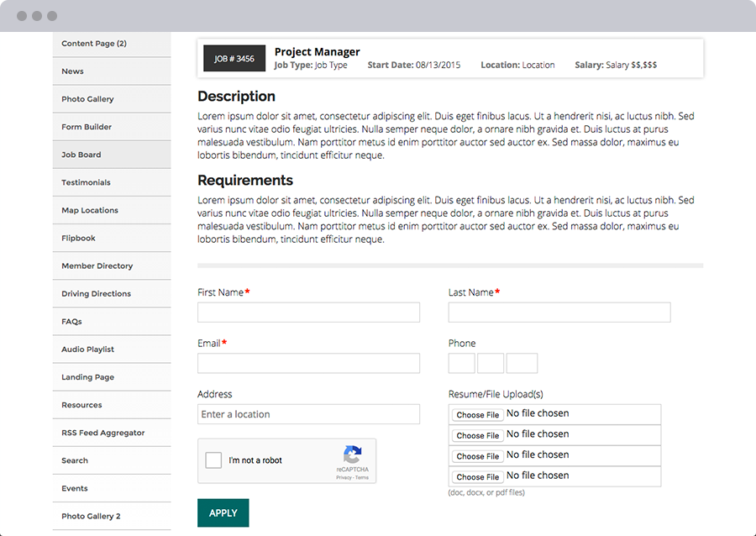Check the I'm not a robot checkbox
Screen dimensions: 756x536
click(x=213, y=460)
